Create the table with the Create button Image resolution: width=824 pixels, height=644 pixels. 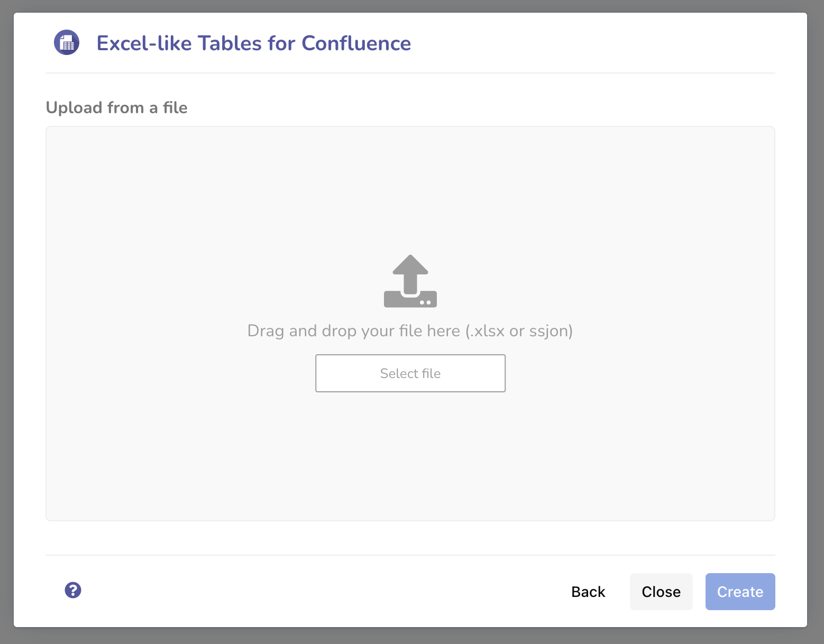pyautogui.click(x=740, y=592)
